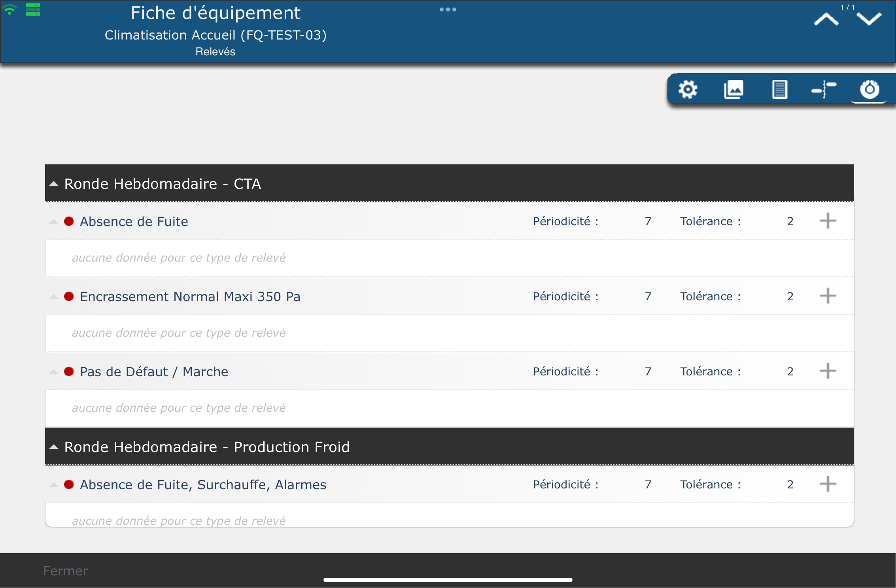
Task: Add a reading for Encrassement Normal Maxi
Action: pos(828,296)
